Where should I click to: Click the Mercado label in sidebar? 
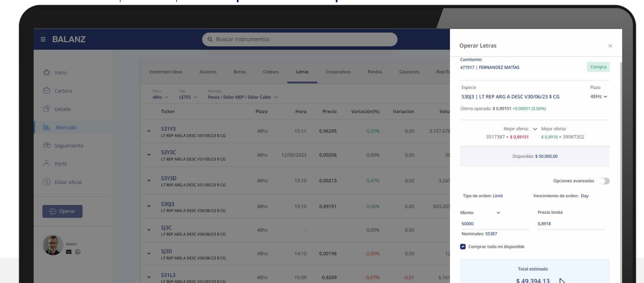coord(66,127)
